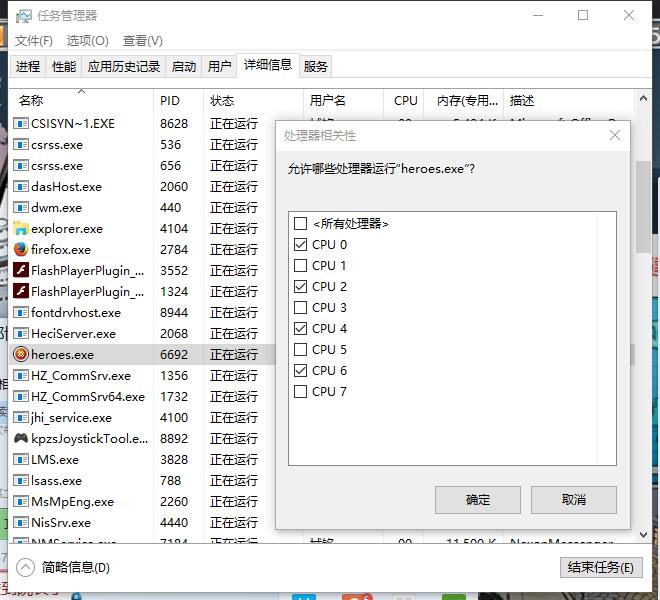This screenshot has width=660, height=600.
Task: Open the 查看(V) menu
Action: [x=143, y=41]
